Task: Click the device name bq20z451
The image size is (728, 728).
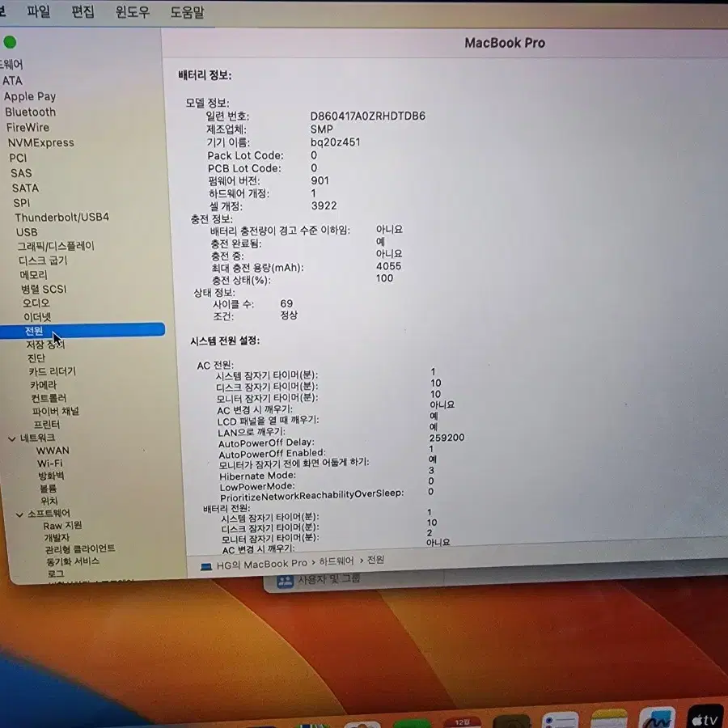Action: point(335,142)
